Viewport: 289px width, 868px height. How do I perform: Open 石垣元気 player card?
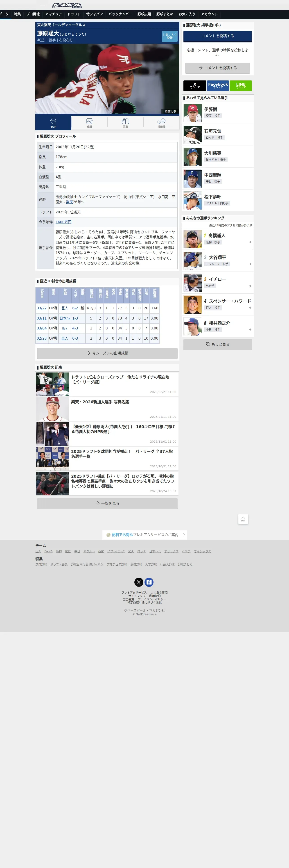tap(218, 135)
